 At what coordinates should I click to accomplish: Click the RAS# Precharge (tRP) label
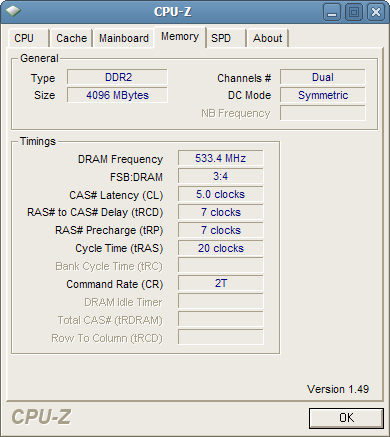(x=109, y=231)
